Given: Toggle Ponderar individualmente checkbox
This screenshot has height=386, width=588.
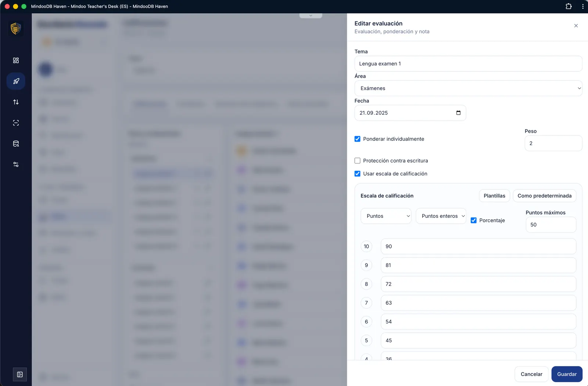Looking at the screenshot, I should tap(357, 139).
